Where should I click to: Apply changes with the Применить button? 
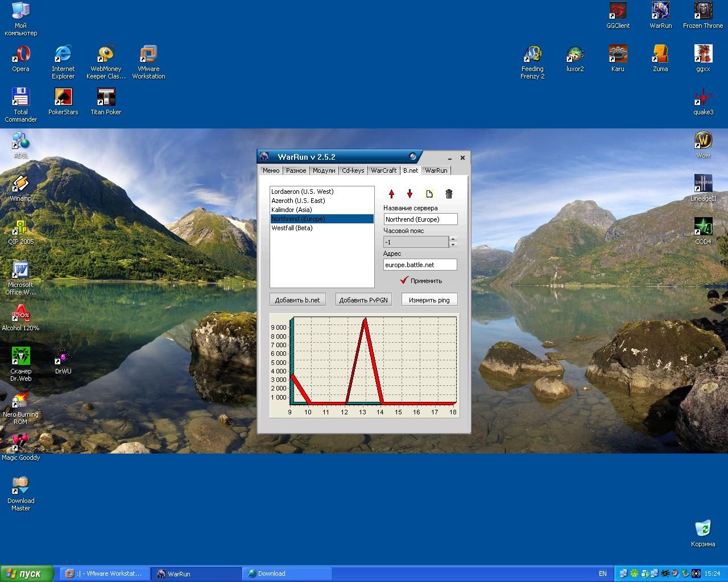pos(421,281)
